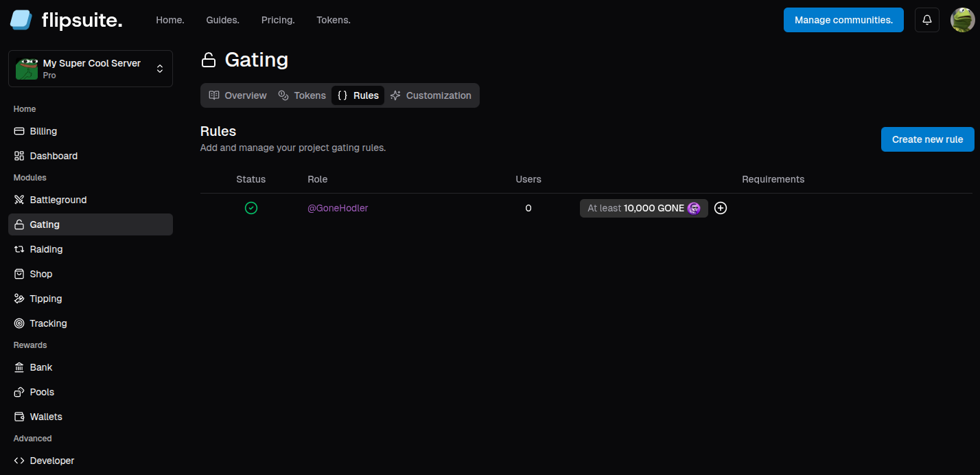Image resolution: width=980 pixels, height=475 pixels.
Task: Click the At least 10,000 GONE requirement
Action: pyautogui.click(x=644, y=208)
